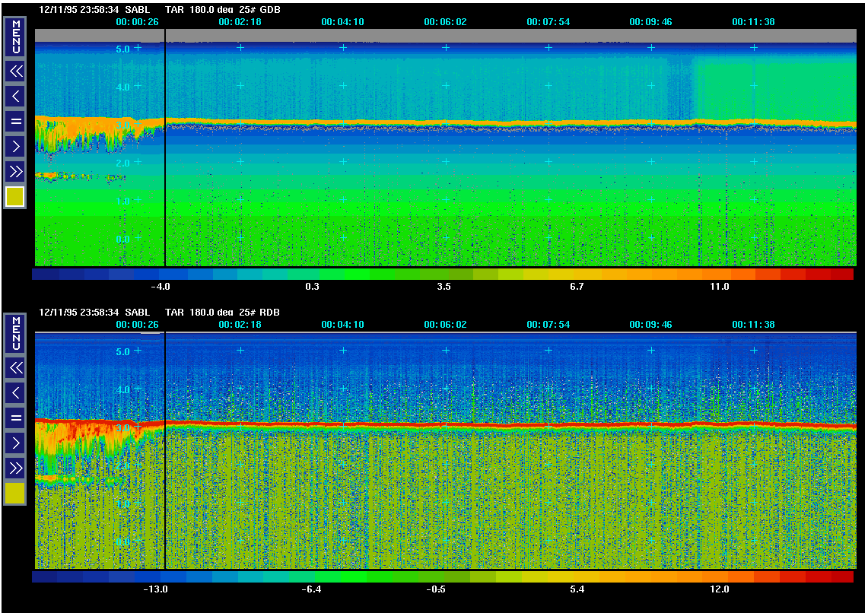Click the dark blue end of lower RDB color scale
This screenshot has height=616, width=868.
pos(44,577)
